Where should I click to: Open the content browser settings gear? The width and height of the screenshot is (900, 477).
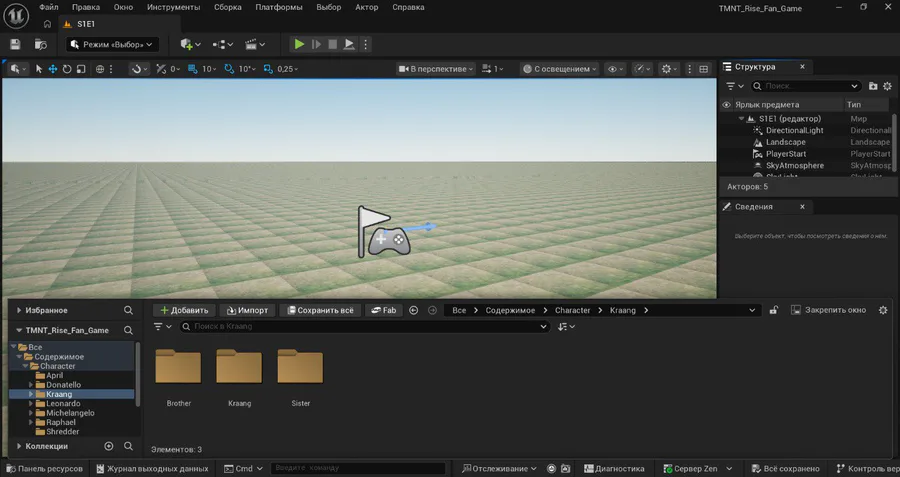pyautogui.click(x=883, y=310)
